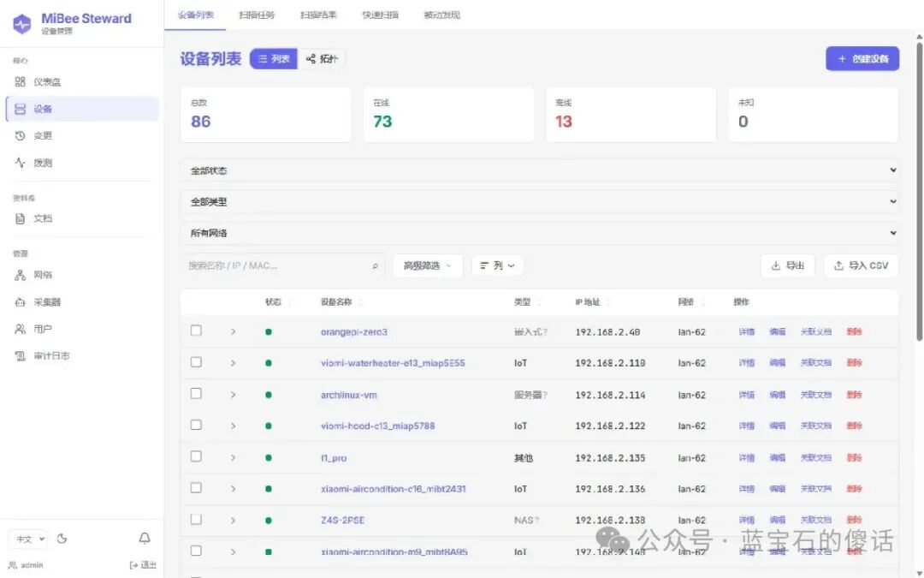The image size is (924, 578).
Task: Open the 拨测 probing sidebar item
Action: [82, 163]
